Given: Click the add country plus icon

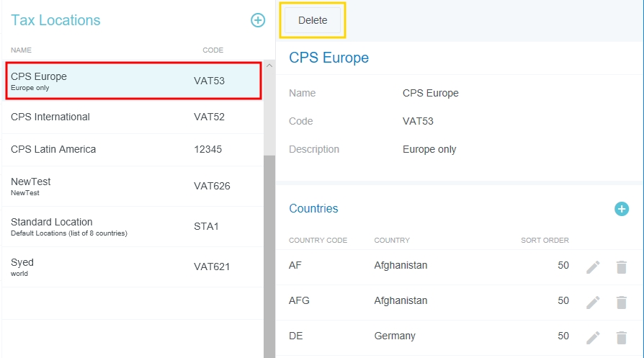Looking at the screenshot, I should [x=621, y=209].
